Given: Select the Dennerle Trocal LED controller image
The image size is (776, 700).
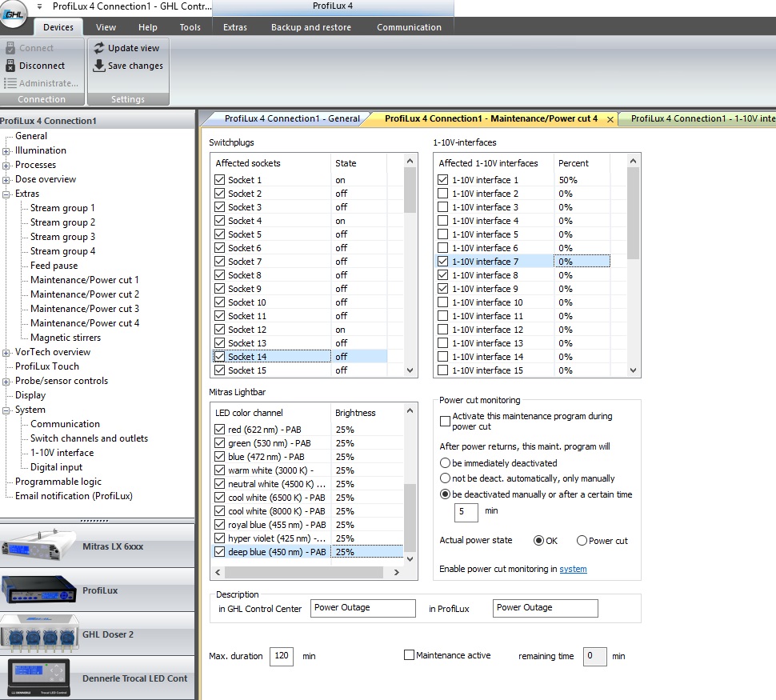Looking at the screenshot, I should pyautogui.click(x=38, y=678).
